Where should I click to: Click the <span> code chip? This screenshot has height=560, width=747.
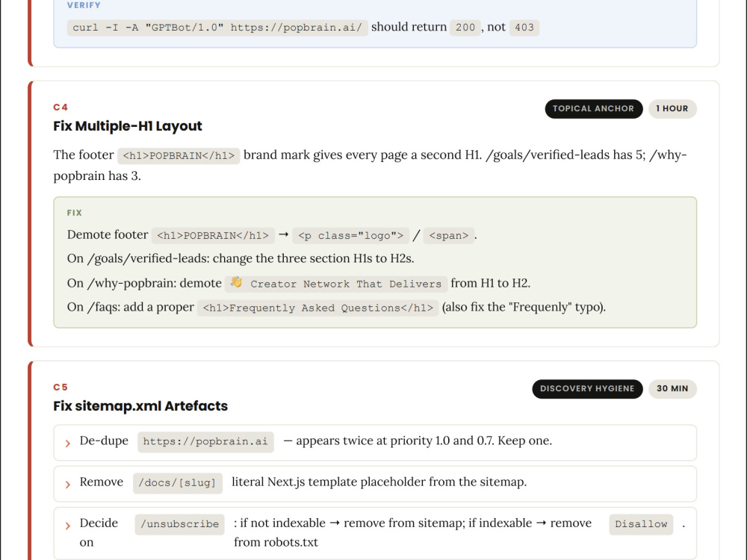tap(449, 235)
